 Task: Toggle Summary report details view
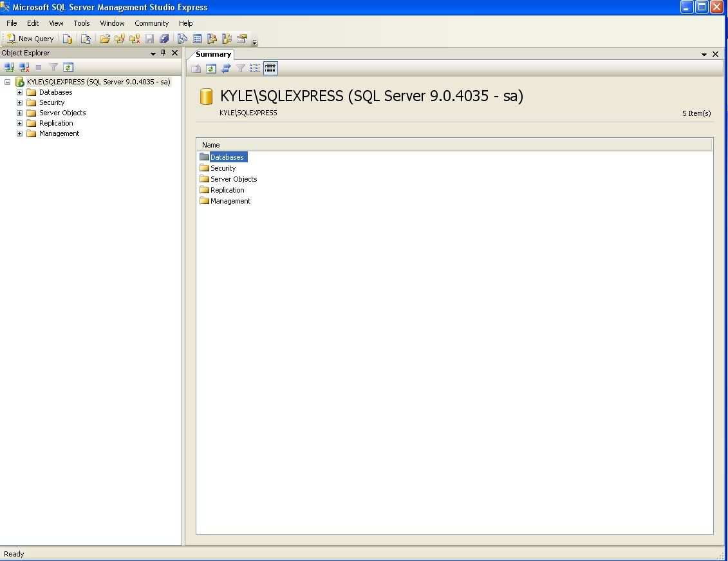[270, 68]
